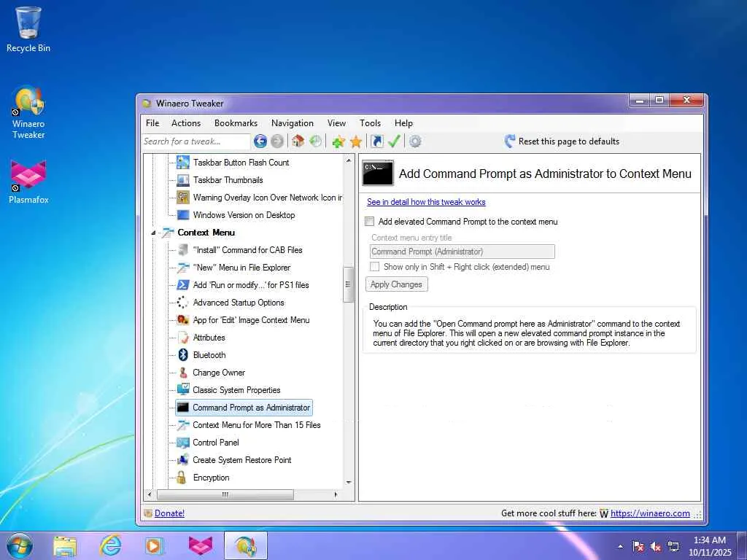Click the Windows Version on Desktop icon
This screenshot has height=560, width=747.
tap(183, 215)
